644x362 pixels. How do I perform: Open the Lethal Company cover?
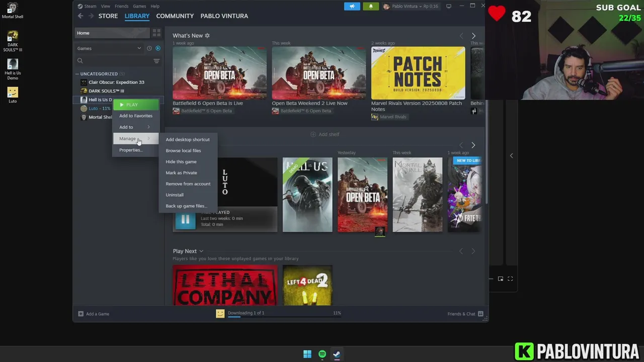[225, 285]
